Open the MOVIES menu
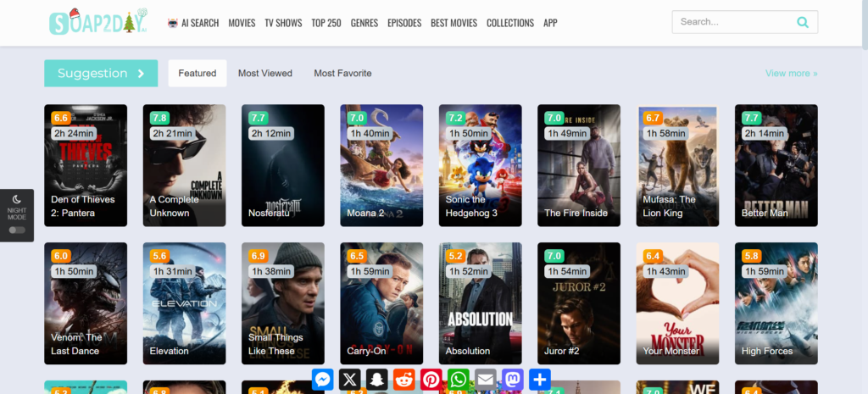Viewport: 868px width, 394px height. tap(242, 23)
